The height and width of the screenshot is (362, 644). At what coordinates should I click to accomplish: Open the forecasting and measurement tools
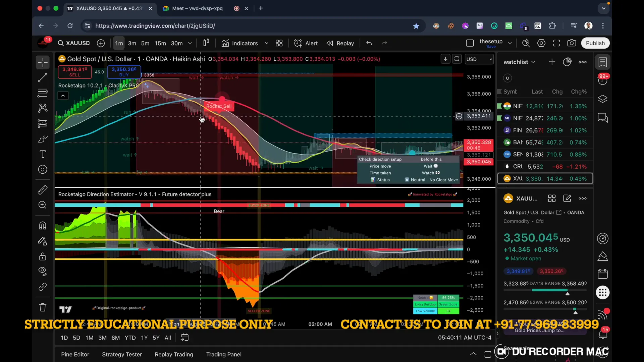click(43, 124)
